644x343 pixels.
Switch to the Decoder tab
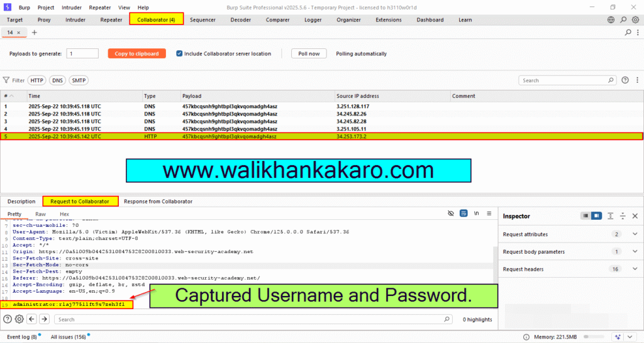click(x=240, y=19)
